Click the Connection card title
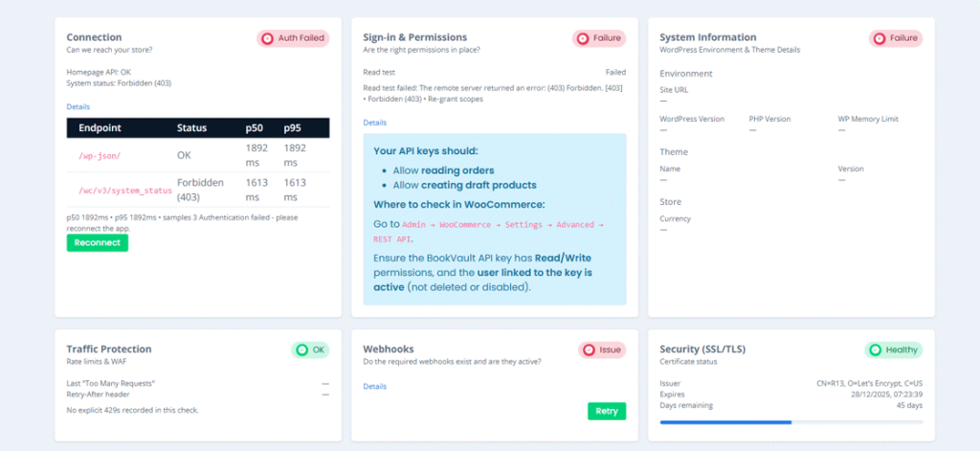The width and height of the screenshot is (980, 451). 94,37
